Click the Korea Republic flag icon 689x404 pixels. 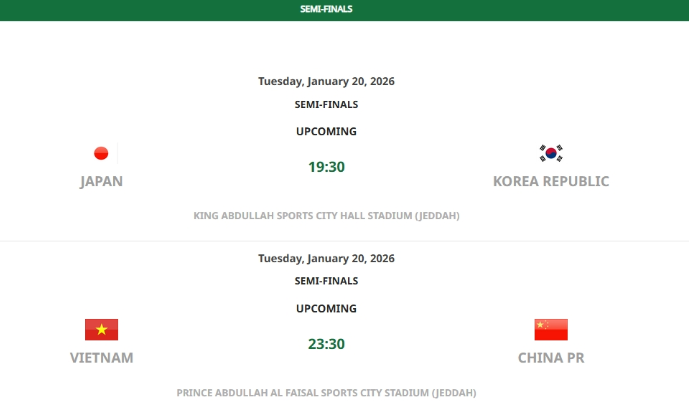point(551,153)
